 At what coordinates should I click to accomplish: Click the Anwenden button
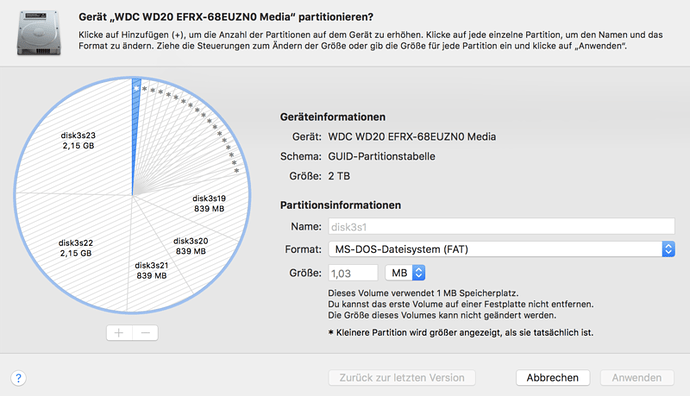click(x=637, y=378)
